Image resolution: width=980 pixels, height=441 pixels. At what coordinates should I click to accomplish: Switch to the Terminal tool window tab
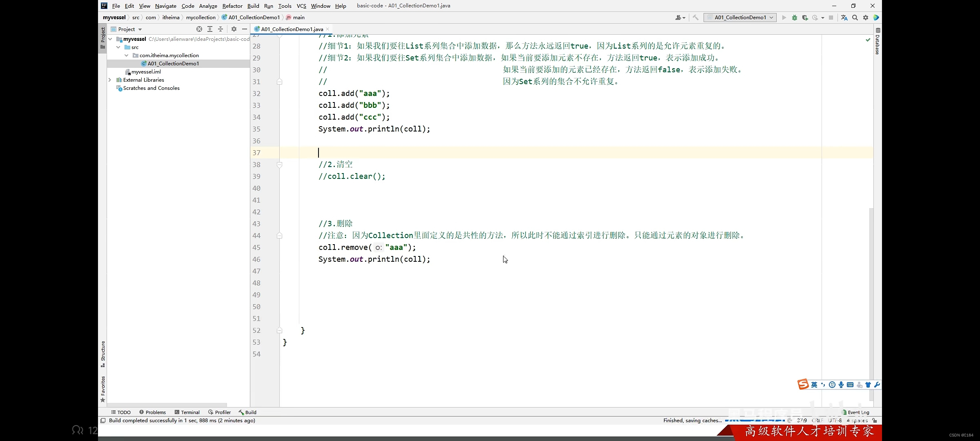point(187,412)
